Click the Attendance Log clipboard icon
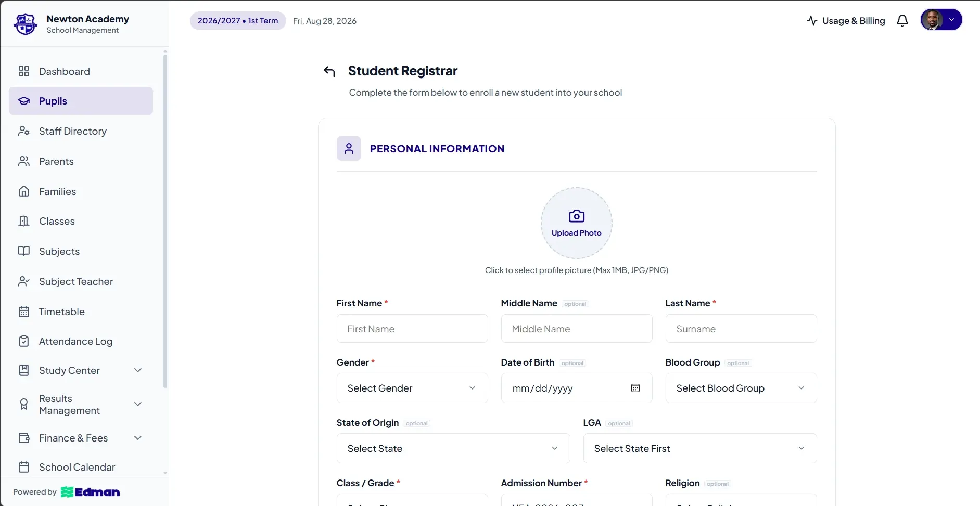This screenshot has width=980, height=506. 24,341
